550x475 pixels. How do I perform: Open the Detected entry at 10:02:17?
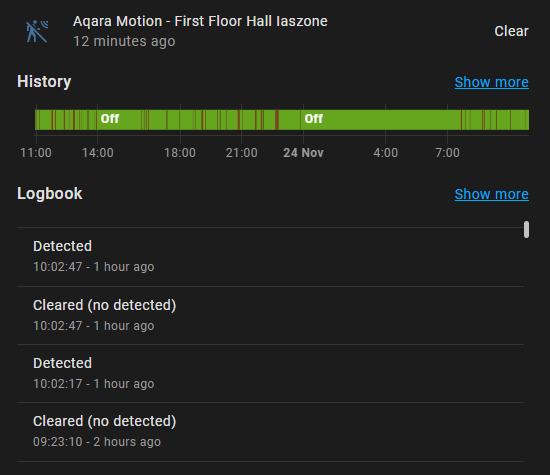tap(270, 373)
